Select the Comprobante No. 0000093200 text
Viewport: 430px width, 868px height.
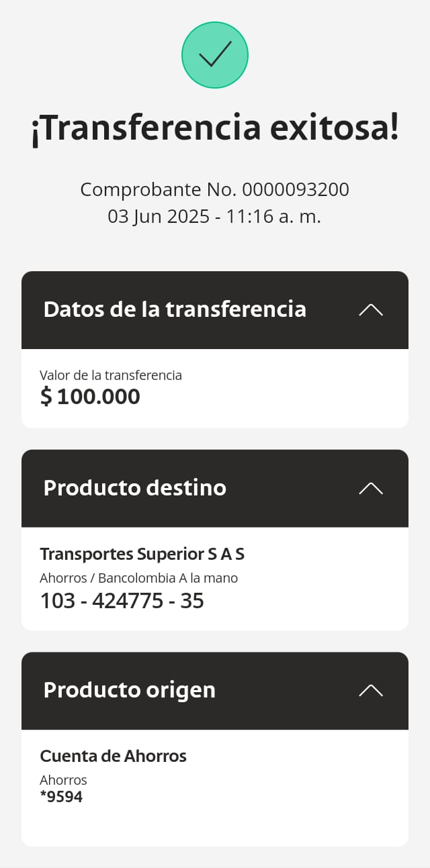215,190
